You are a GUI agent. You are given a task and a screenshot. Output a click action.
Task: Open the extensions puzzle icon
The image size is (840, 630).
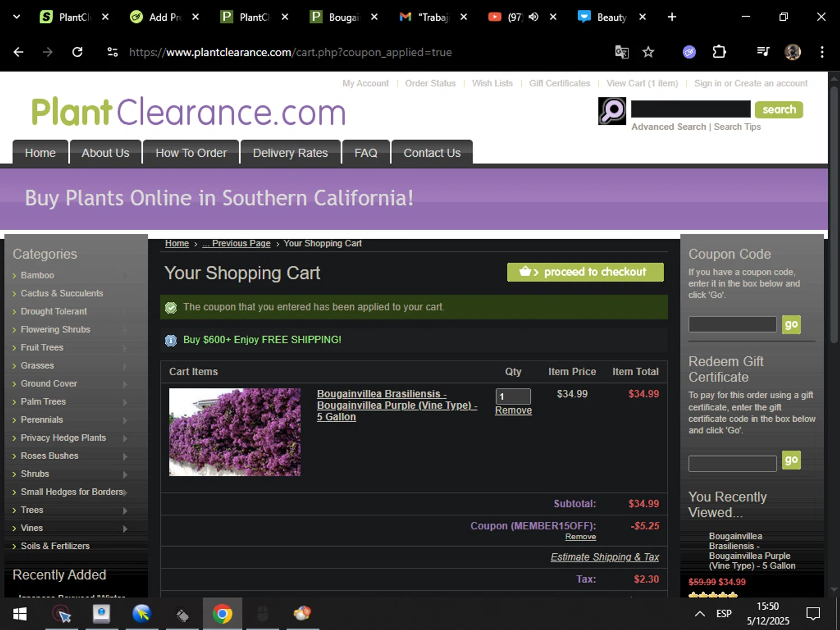(x=719, y=52)
